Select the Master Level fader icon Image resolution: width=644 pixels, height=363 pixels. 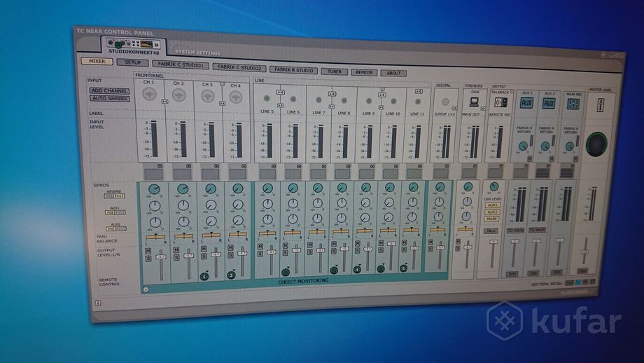pyautogui.click(x=601, y=105)
